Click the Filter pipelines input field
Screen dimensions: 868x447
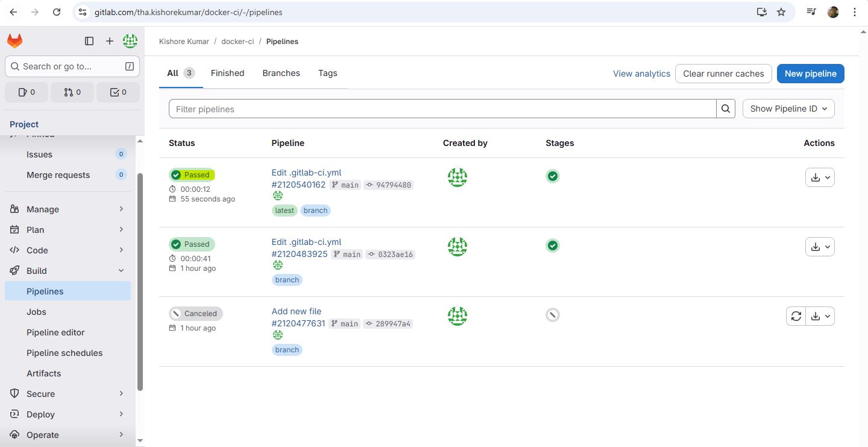(442, 109)
